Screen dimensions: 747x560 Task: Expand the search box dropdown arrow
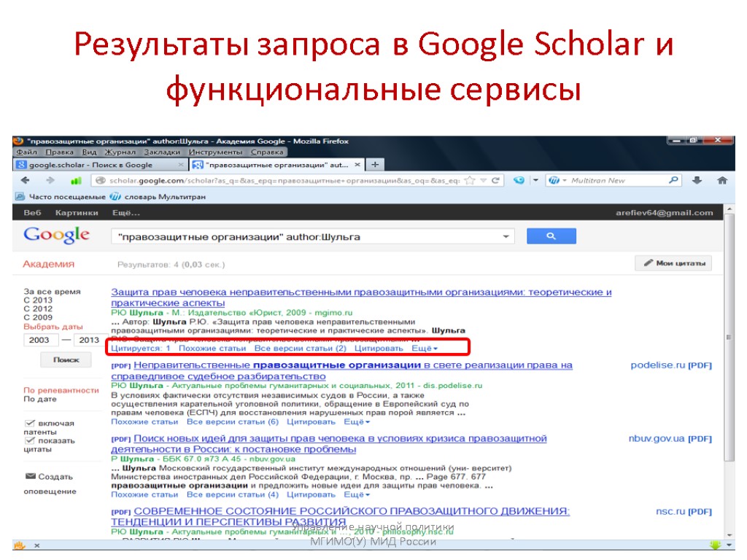(x=506, y=236)
